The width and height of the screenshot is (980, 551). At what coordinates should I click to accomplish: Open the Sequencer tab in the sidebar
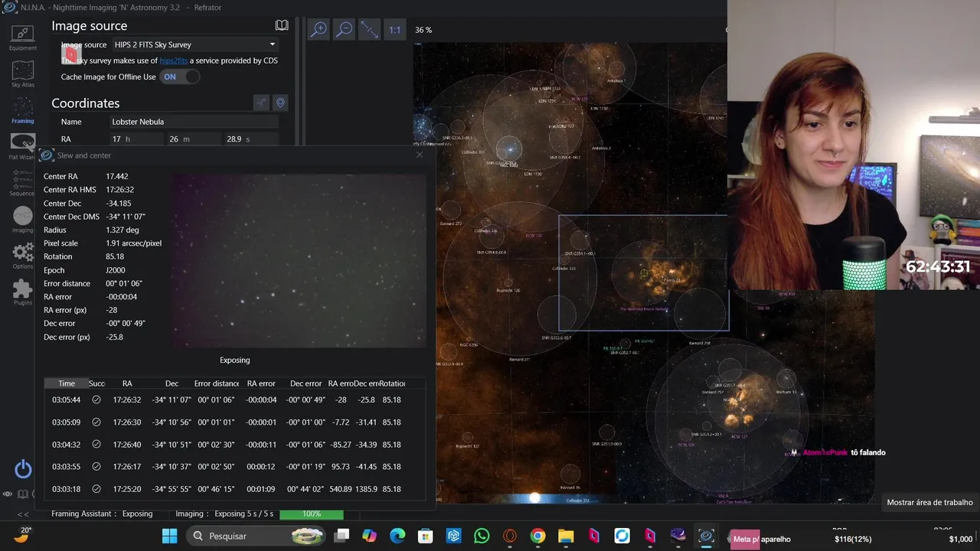pos(22,183)
